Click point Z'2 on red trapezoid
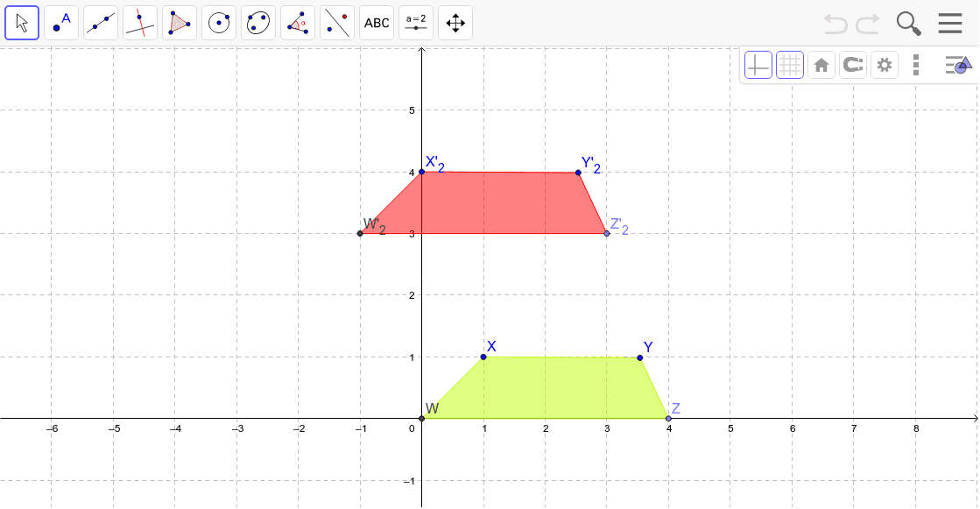The height and width of the screenshot is (509, 980). pyautogui.click(x=607, y=233)
